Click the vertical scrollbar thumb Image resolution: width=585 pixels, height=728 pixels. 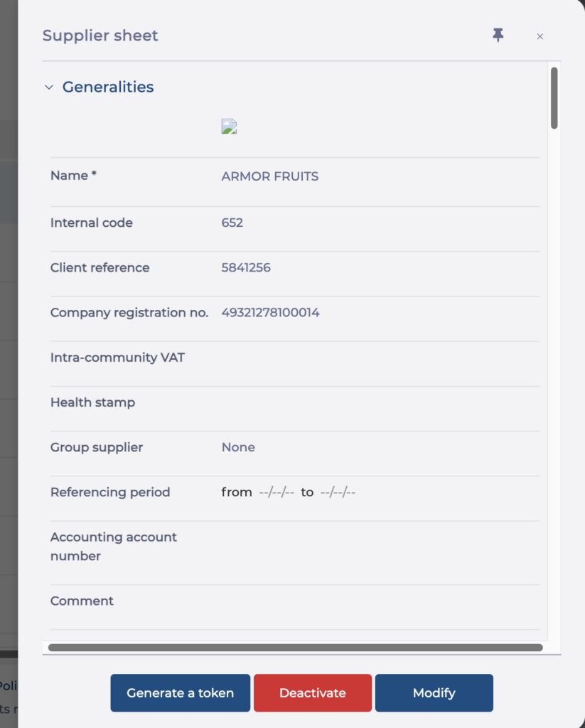click(x=554, y=98)
